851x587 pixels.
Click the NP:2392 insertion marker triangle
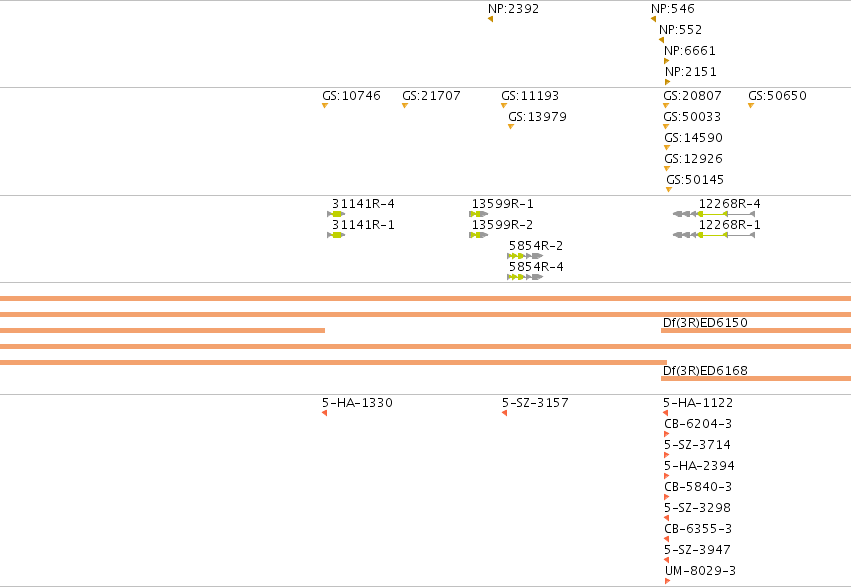(x=491, y=19)
